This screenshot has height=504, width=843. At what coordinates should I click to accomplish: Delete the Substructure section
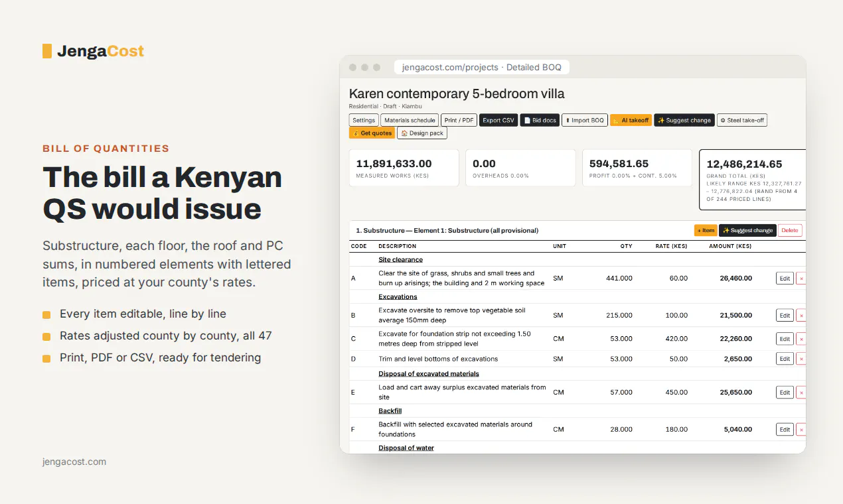click(x=790, y=230)
